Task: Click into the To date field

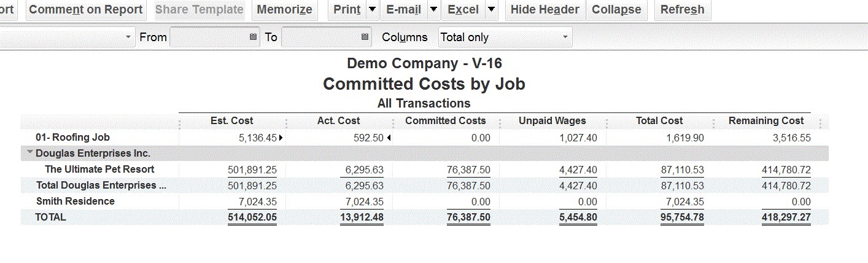Action: point(320,37)
